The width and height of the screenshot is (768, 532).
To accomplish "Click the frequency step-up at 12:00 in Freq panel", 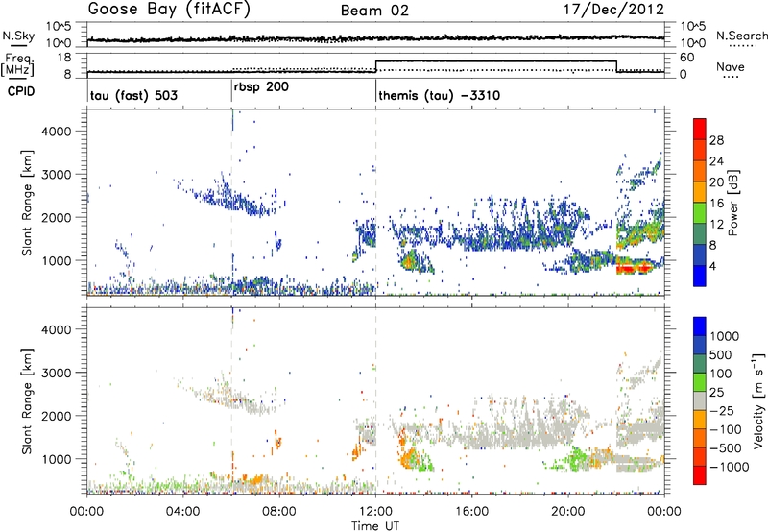I will (375, 66).
